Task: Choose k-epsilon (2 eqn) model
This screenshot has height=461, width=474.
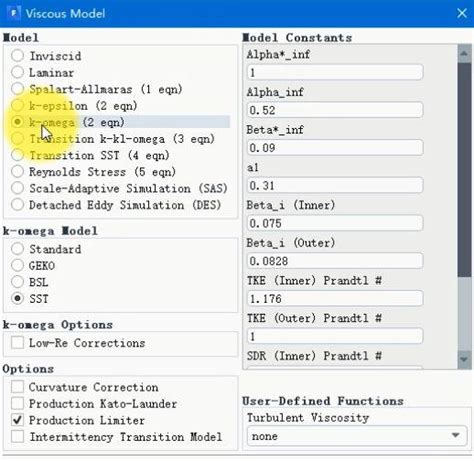Action: [x=17, y=105]
